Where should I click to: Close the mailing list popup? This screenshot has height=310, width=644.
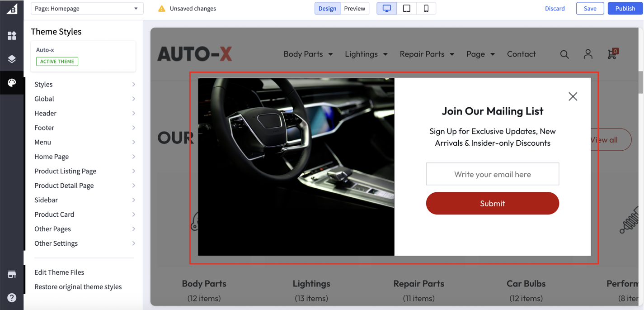[573, 96]
